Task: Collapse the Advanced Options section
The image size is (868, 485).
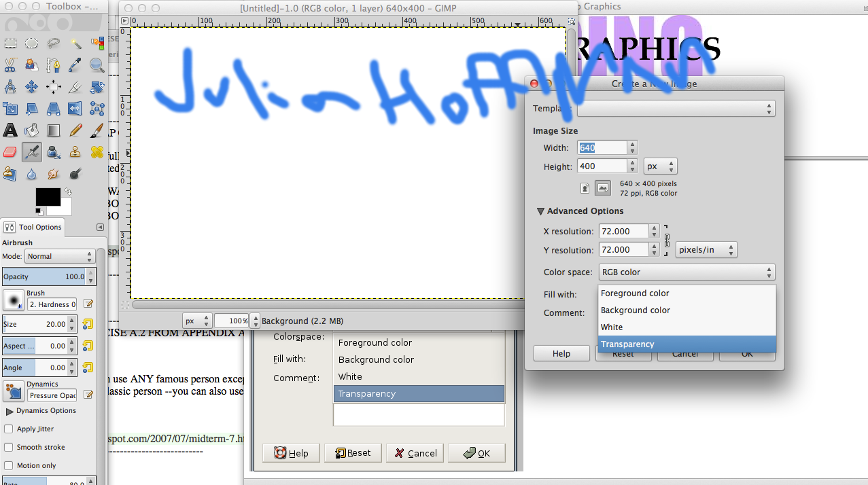Action: [541, 211]
